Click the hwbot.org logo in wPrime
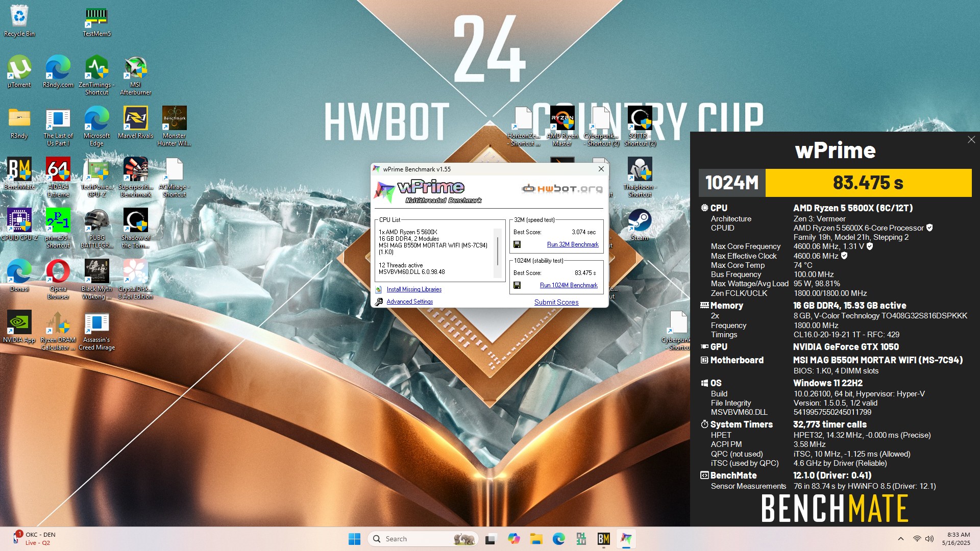The width and height of the screenshot is (980, 551). click(x=562, y=189)
